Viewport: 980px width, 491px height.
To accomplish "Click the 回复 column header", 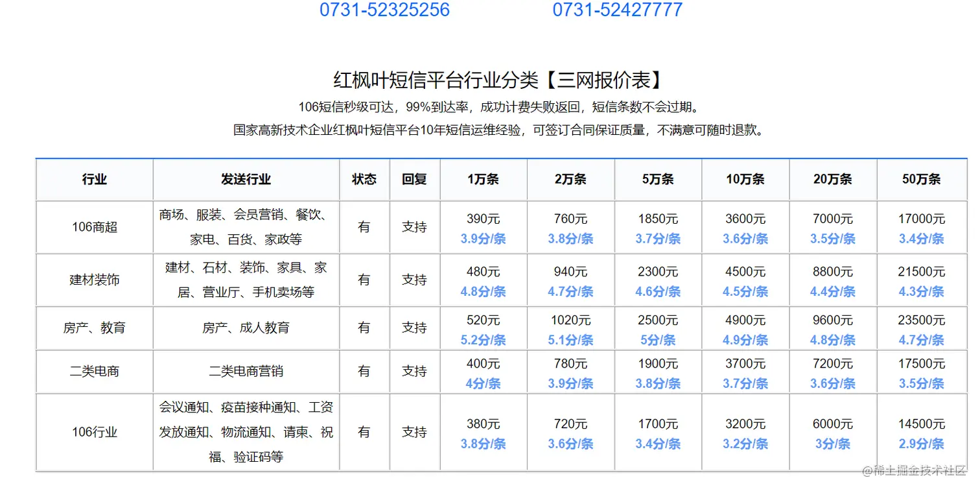I will (x=415, y=180).
